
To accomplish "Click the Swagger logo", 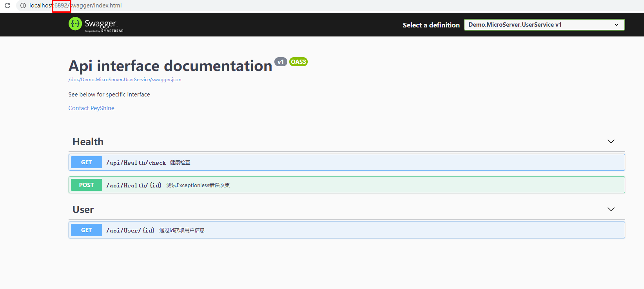I will 96,25.
